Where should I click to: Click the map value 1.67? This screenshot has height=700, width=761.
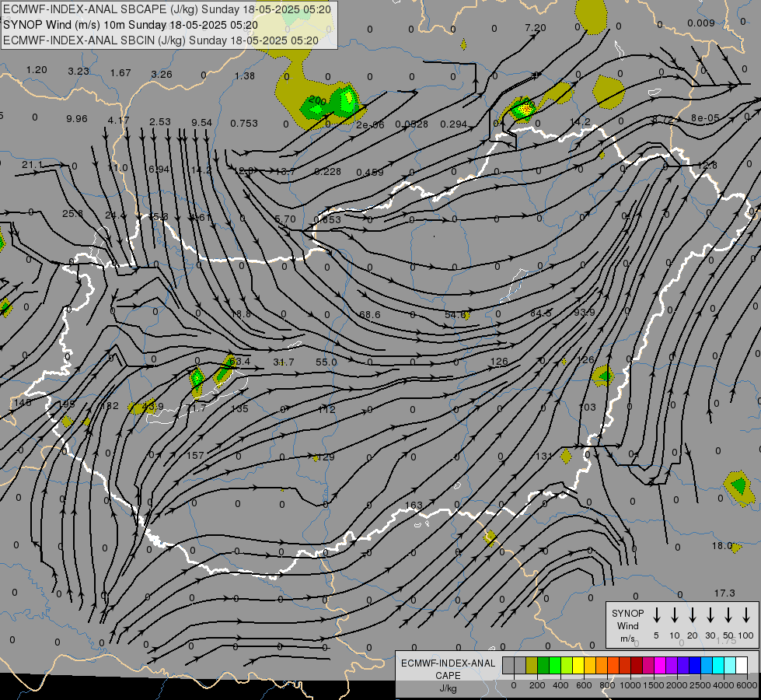point(120,72)
